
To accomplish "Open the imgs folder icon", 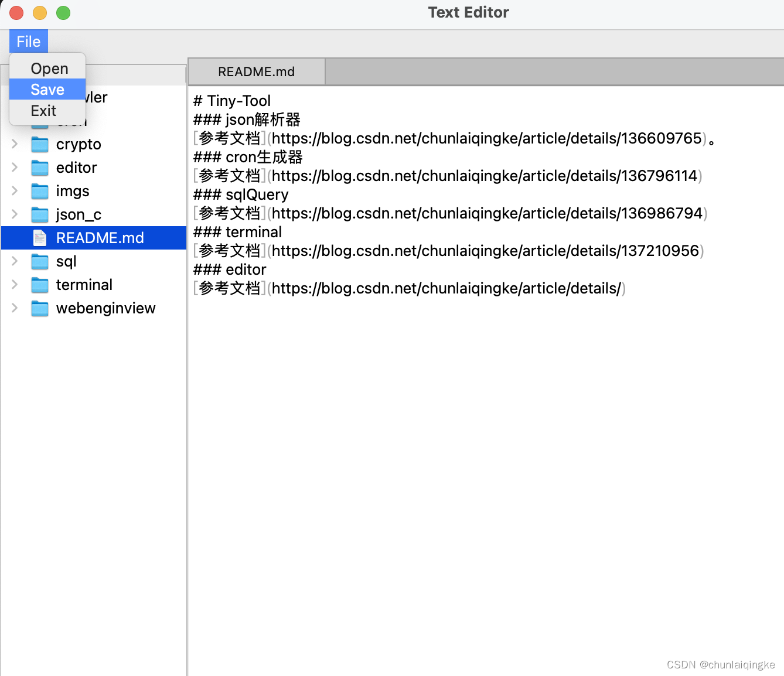I will pos(39,191).
